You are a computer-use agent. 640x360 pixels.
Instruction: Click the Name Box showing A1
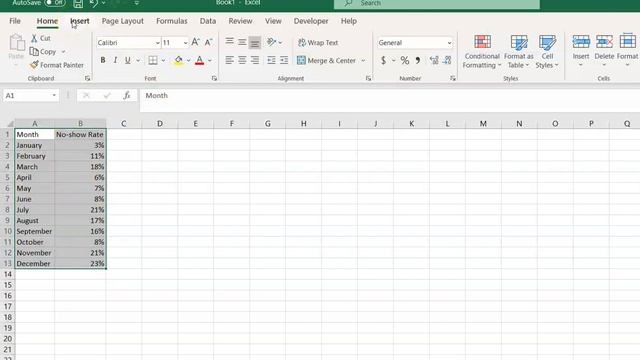click(31, 96)
